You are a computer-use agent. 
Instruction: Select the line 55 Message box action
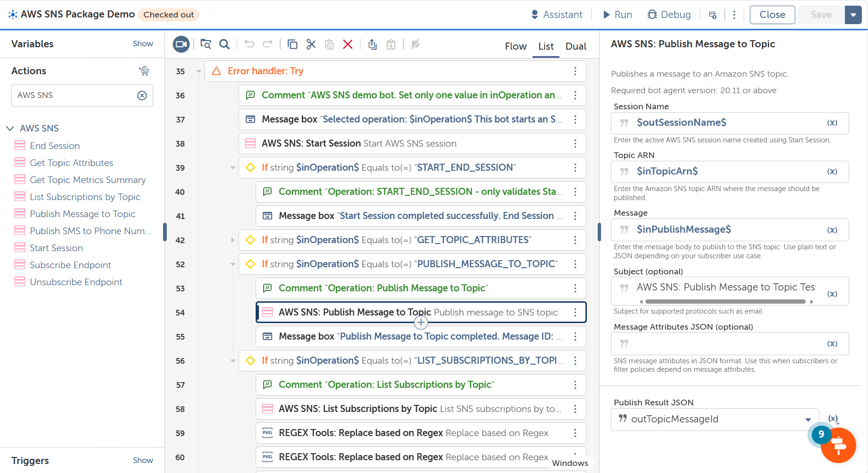coord(421,336)
